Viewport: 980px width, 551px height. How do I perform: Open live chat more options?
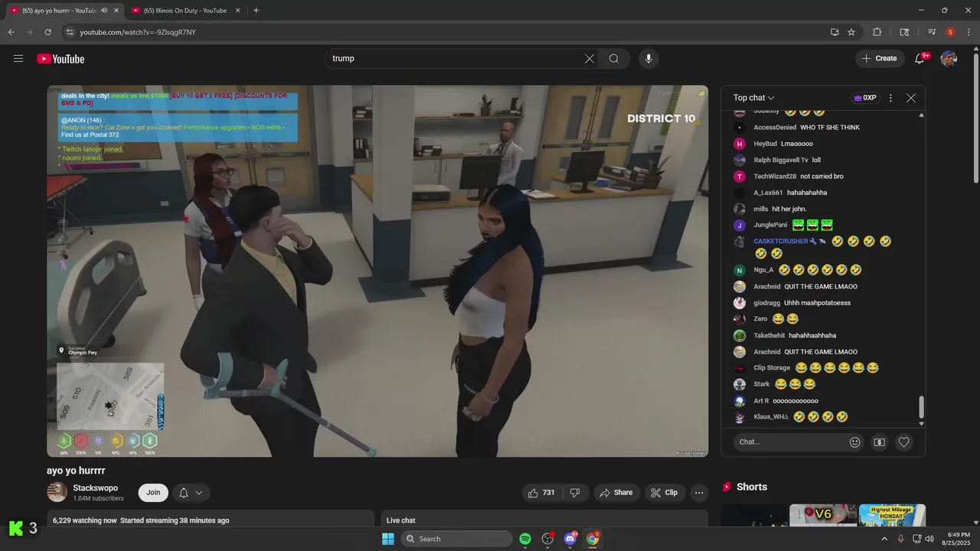(890, 98)
